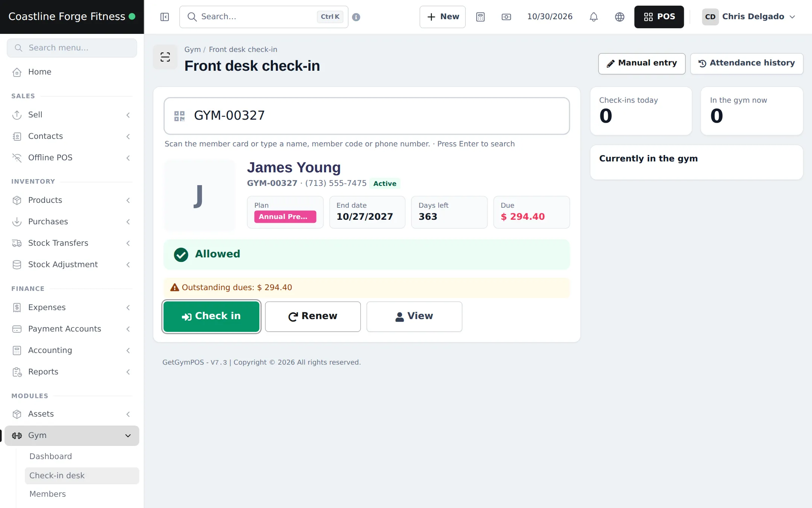Click the Reports icon in sidebar

click(x=17, y=372)
